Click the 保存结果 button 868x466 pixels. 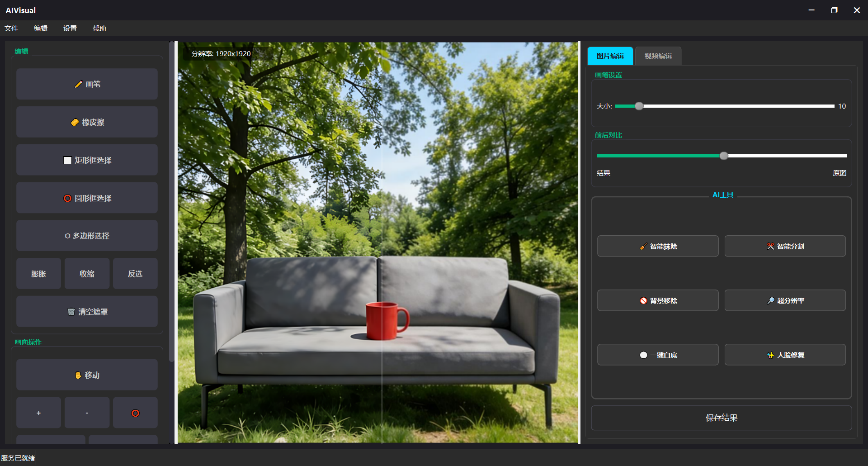click(721, 418)
